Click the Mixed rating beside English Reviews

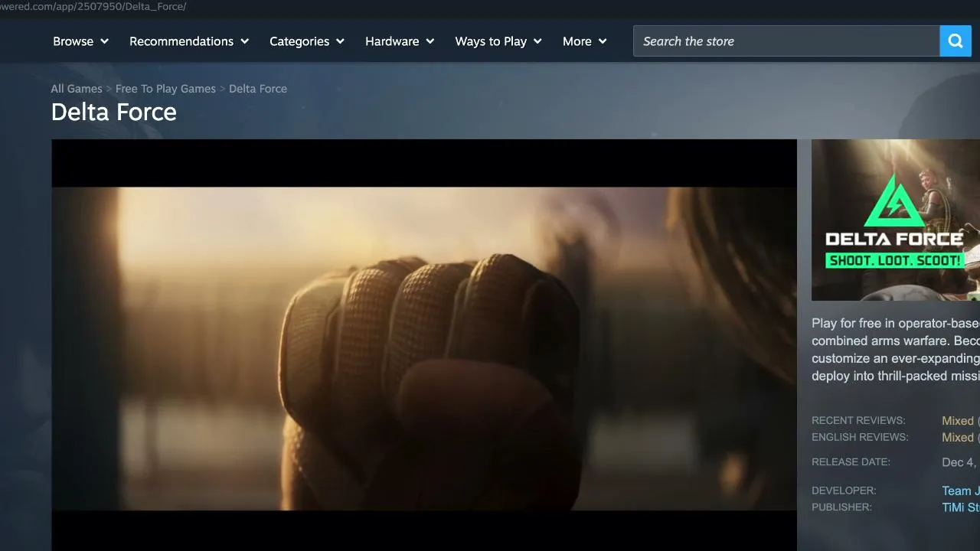pyautogui.click(x=958, y=438)
